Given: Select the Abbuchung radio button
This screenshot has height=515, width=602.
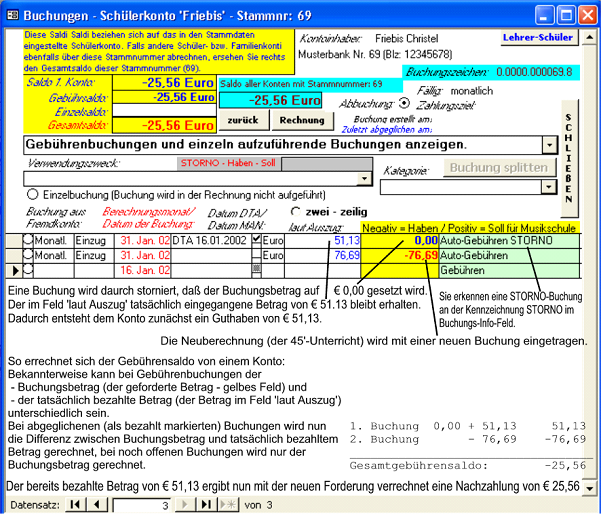Looking at the screenshot, I should tap(403, 102).
